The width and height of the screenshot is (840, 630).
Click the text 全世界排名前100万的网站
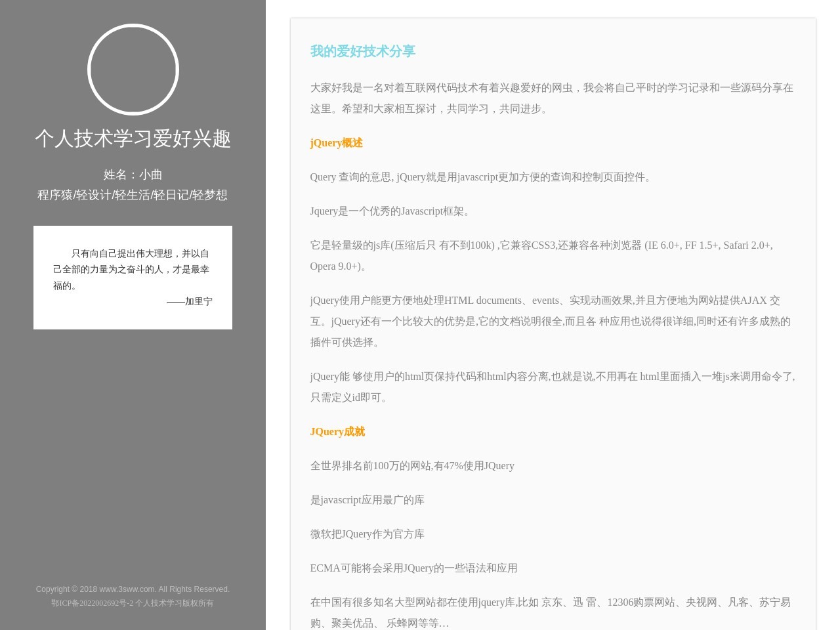click(x=412, y=466)
